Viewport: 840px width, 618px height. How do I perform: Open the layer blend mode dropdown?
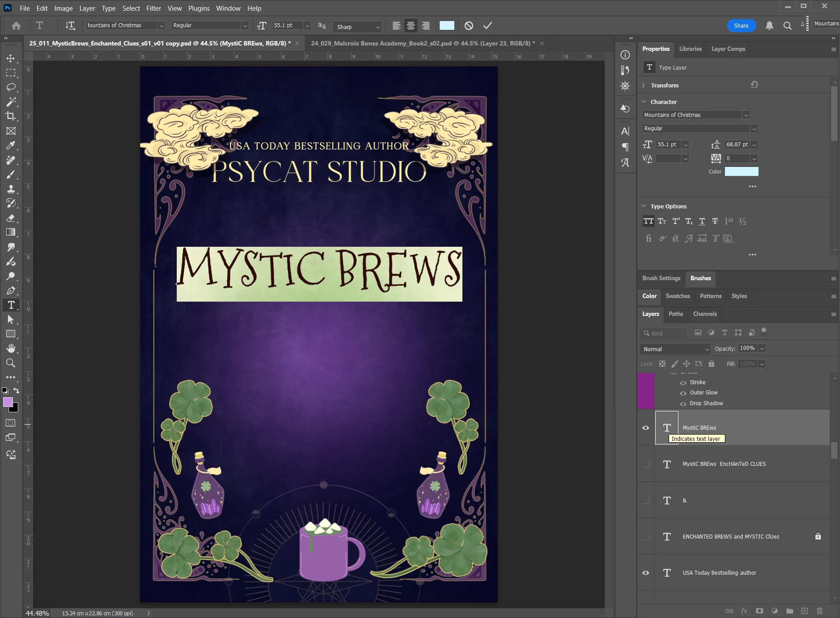coord(676,349)
